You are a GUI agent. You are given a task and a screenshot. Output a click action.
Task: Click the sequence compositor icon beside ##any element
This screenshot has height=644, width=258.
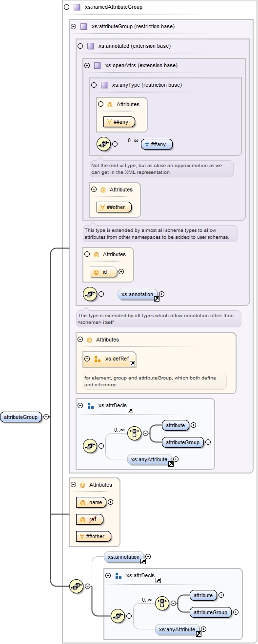tap(103, 144)
